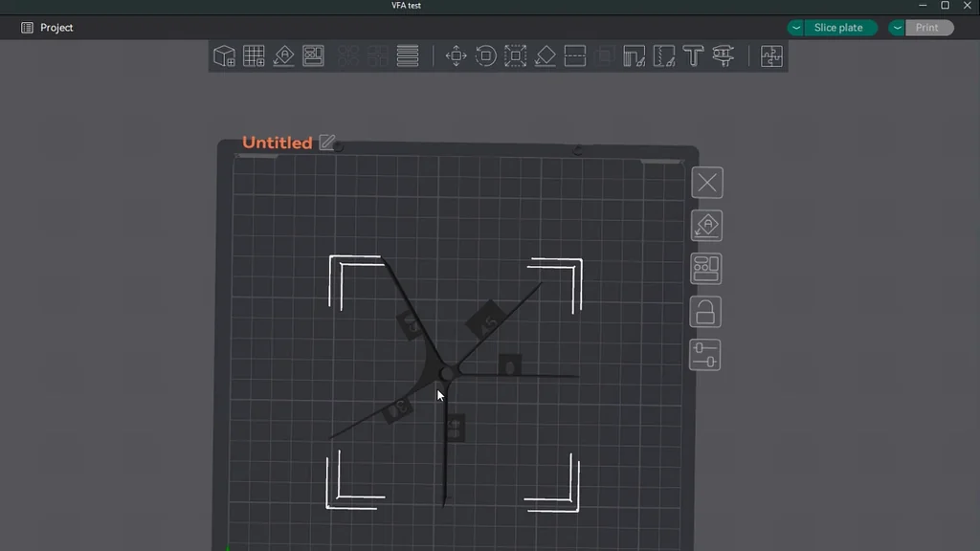Click the Slice plate button
The width and height of the screenshot is (980, 551).
[838, 28]
